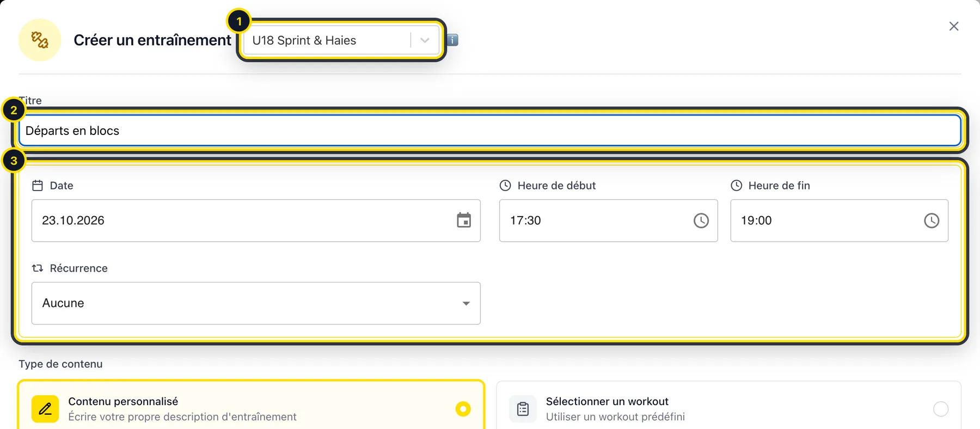The width and height of the screenshot is (980, 429).
Task: Click the yellow pencil icon for custom content
Action: [45, 409]
